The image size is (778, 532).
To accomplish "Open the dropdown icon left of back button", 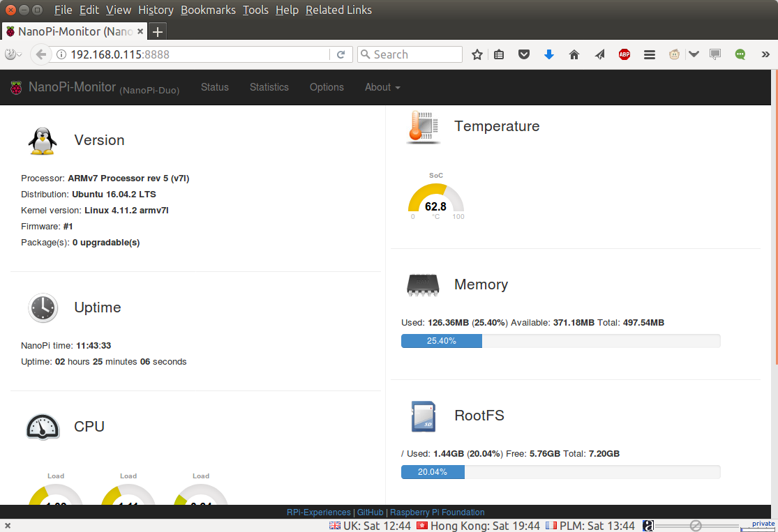I will tap(13, 54).
